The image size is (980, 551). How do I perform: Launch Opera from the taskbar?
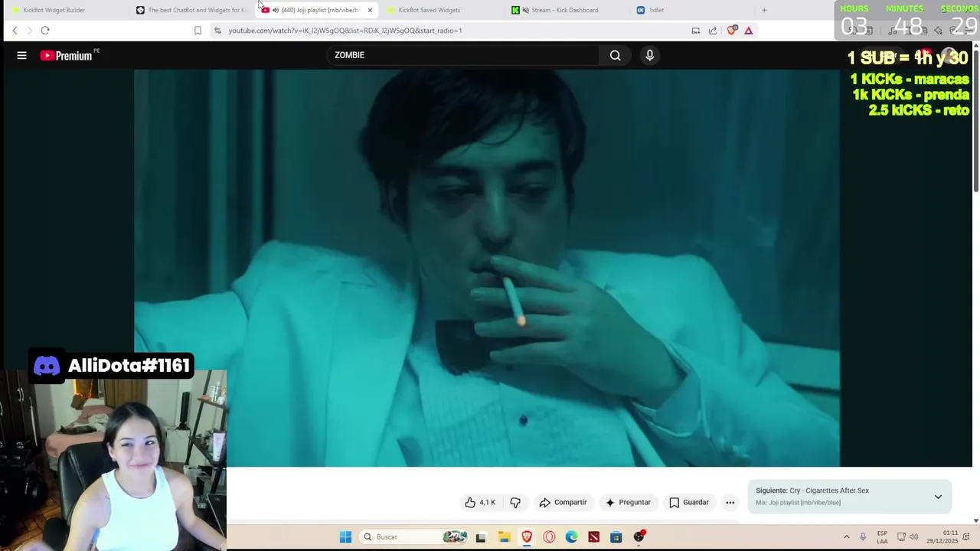point(549,536)
